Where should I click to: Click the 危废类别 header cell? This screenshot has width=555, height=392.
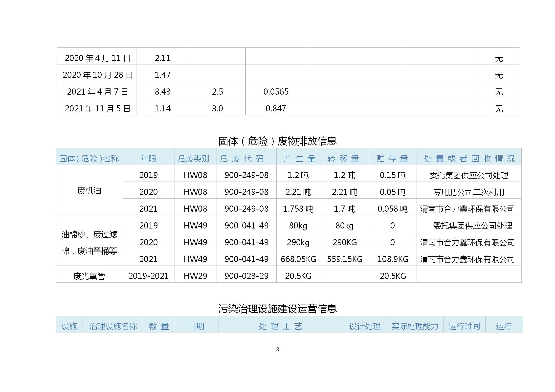click(x=194, y=158)
